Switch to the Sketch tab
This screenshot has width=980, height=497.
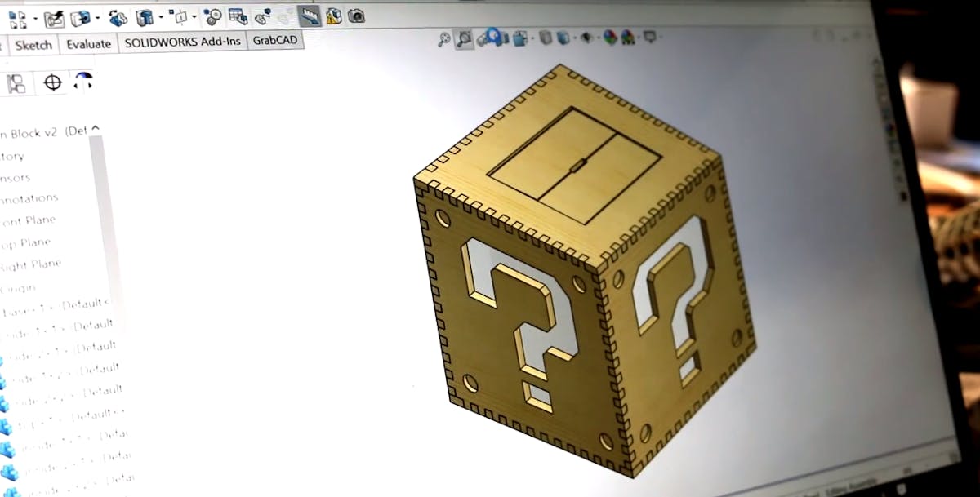tap(33, 45)
